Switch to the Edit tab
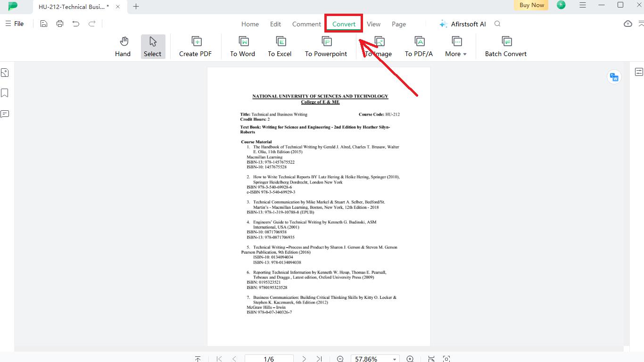644x362 pixels. click(x=275, y=24)
